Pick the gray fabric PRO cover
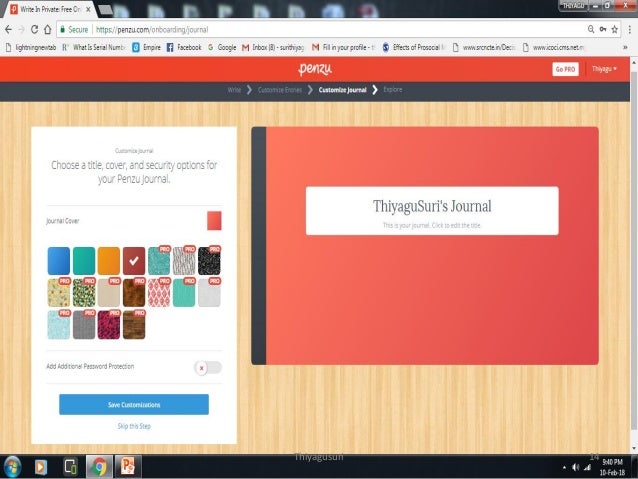Image resolution: width=638 pixels, height=479 pixels. tap(84, 325)
